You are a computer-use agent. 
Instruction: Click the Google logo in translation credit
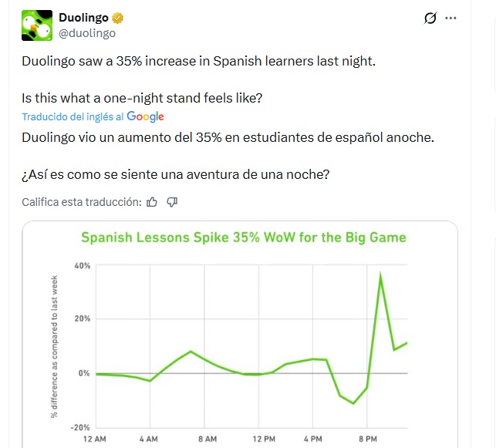pos(146,116)
